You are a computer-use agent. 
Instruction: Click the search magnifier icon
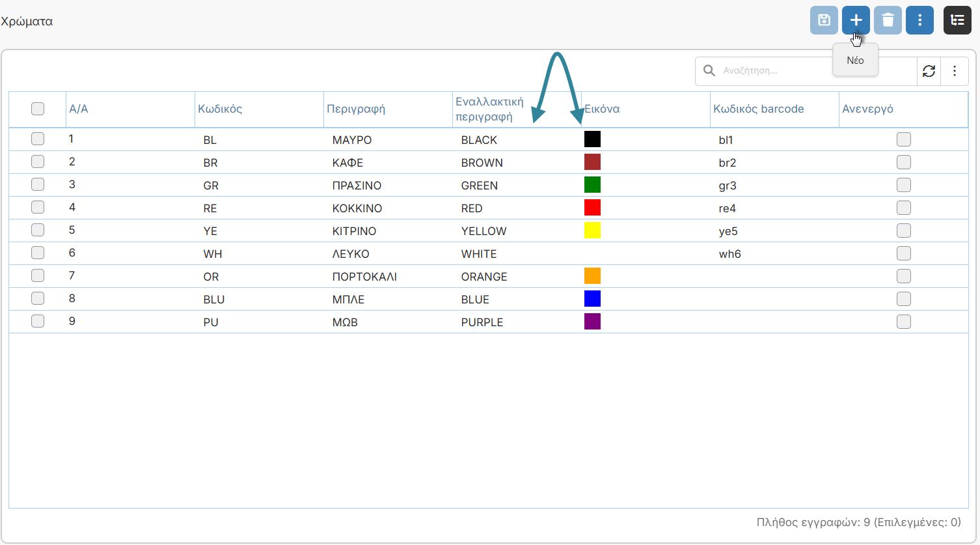pos(709,70)
